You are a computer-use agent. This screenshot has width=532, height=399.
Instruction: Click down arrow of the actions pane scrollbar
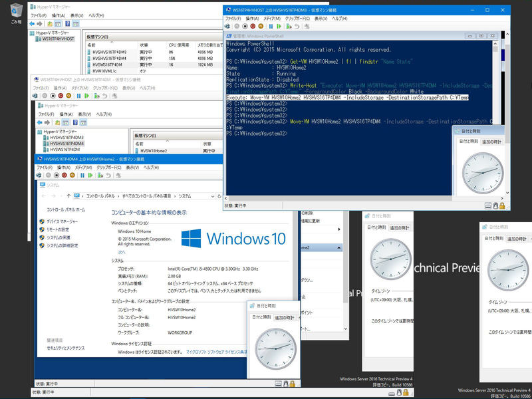coord(345,329)
